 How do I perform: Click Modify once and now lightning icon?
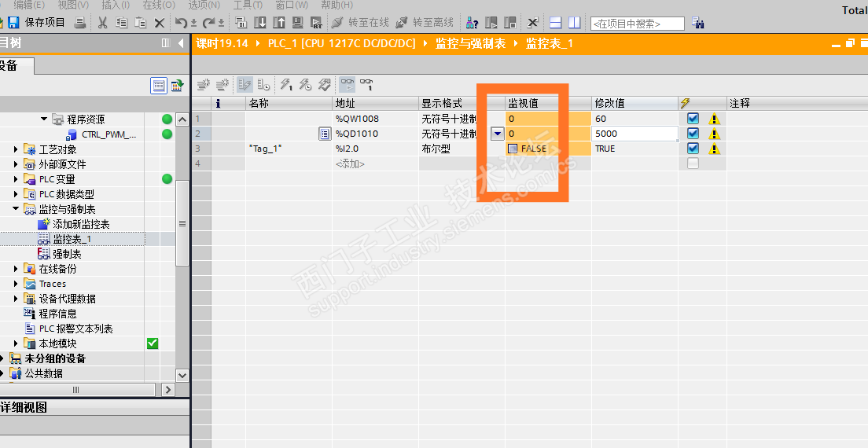[286, 85]
